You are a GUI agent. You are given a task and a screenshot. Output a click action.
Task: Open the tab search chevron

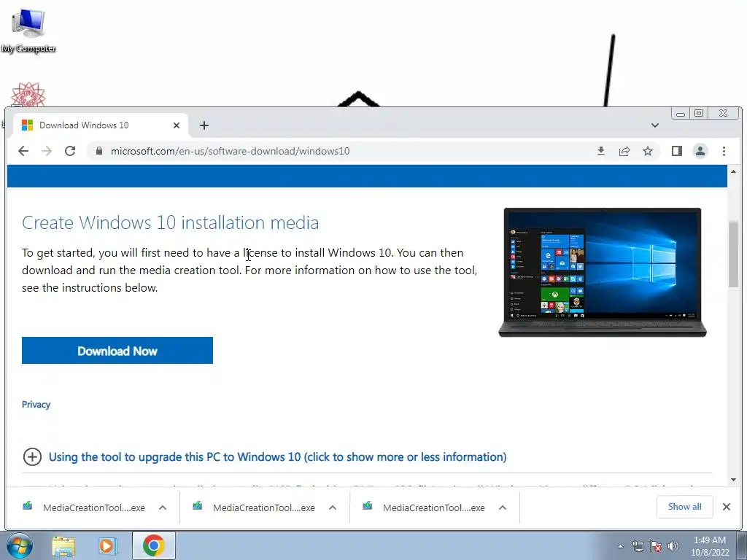pos(655,125)
